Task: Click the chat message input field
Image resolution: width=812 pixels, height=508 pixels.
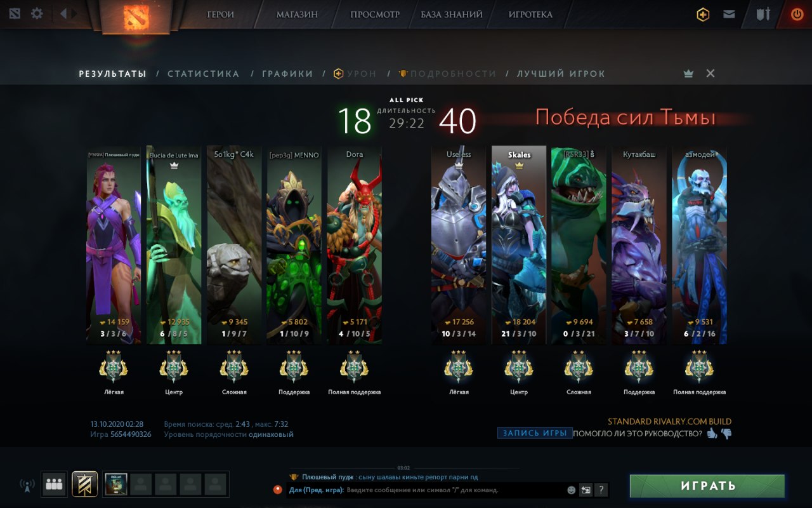Action: click(x=453, y=490)
